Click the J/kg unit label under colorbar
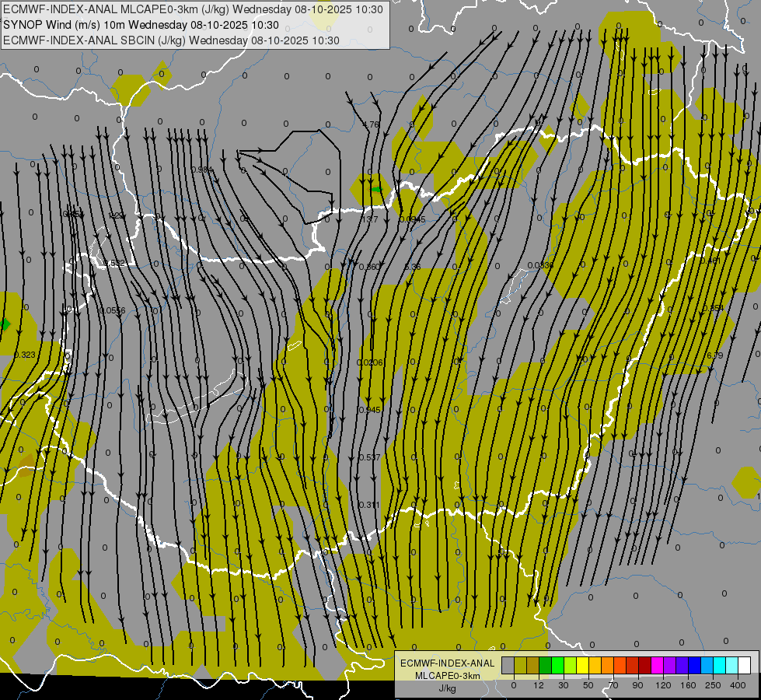This screenshot has height=700, width=761. 448,688
